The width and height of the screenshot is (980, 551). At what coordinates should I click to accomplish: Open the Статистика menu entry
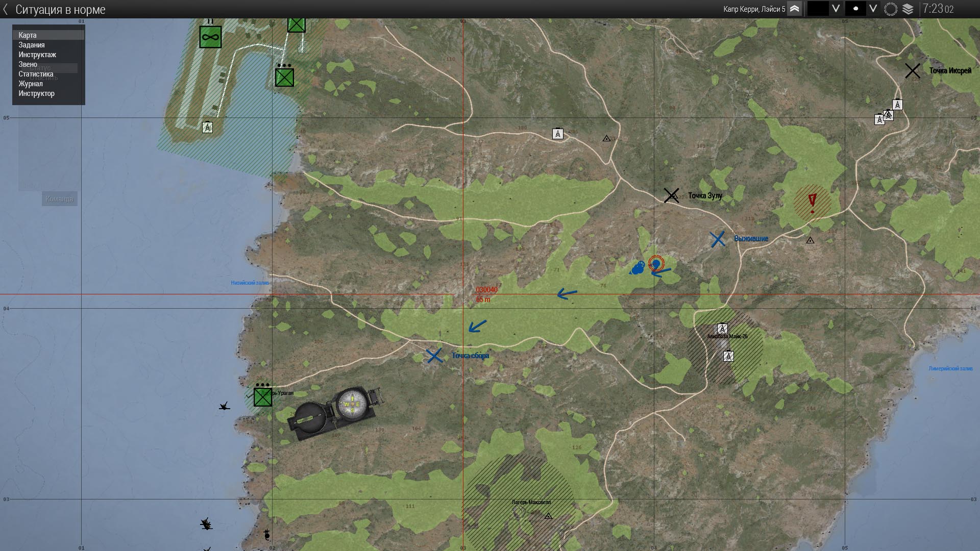pyautogui.click(x=48, y=74)
